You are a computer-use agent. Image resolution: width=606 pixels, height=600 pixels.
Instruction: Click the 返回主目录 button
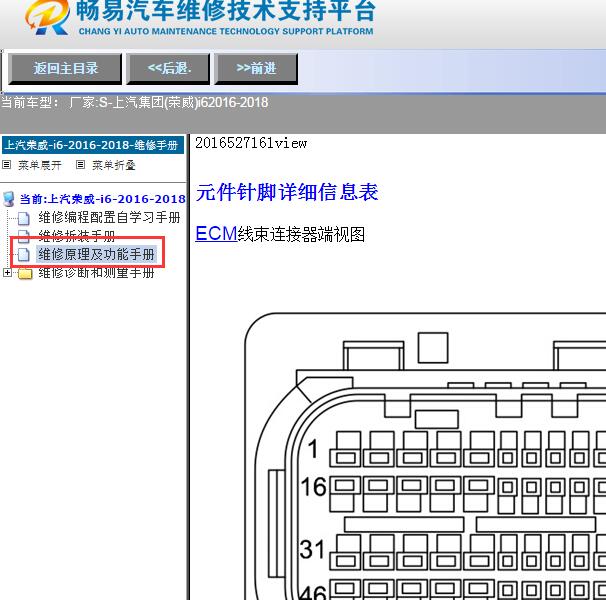click(x=65, y=69)
